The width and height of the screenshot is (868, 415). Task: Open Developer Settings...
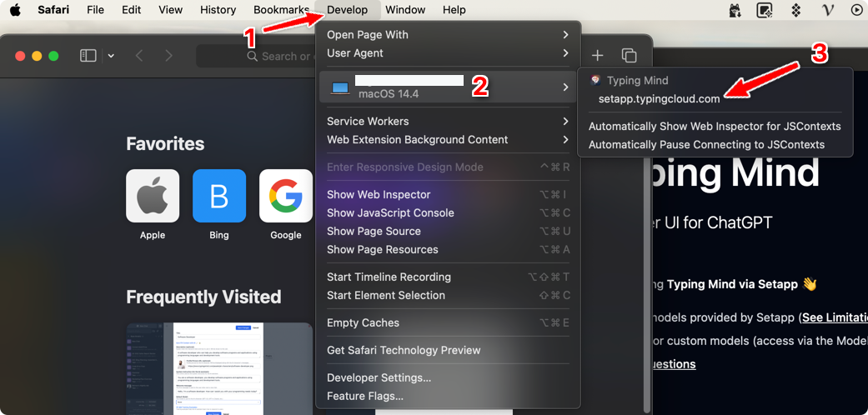[448, 378]
